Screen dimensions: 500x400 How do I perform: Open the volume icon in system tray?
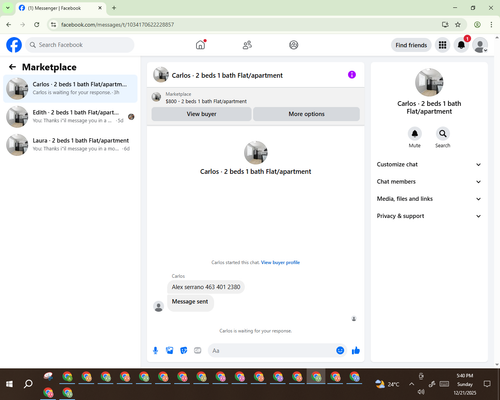(x=421, y=392)
